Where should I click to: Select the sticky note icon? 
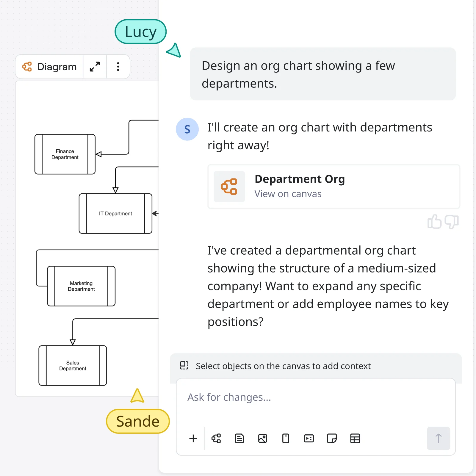pos(332,439)
